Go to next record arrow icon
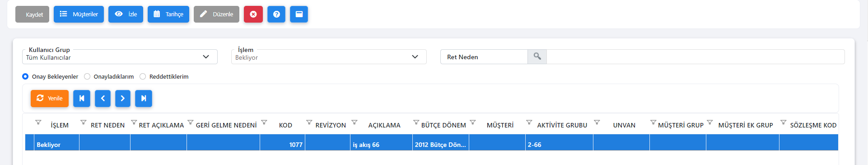Image resolution: width=868 pixels, height=165 pixels. coord(123,99)
